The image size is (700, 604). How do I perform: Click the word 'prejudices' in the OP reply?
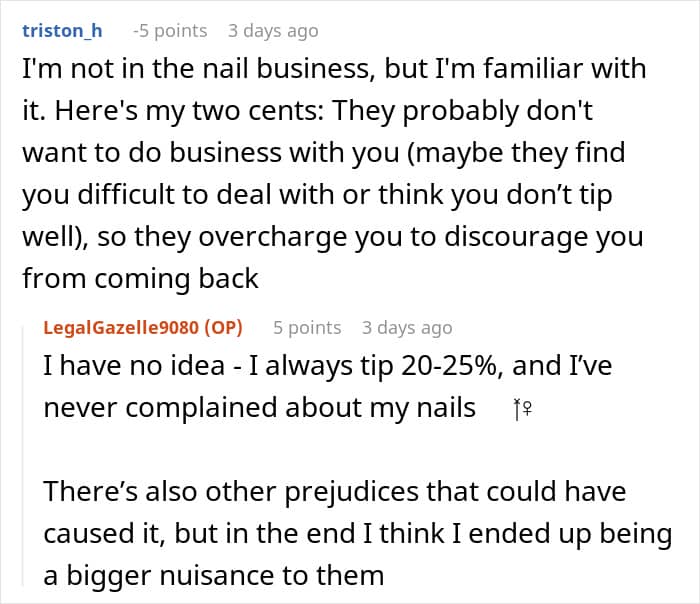[x=351, y=492]
